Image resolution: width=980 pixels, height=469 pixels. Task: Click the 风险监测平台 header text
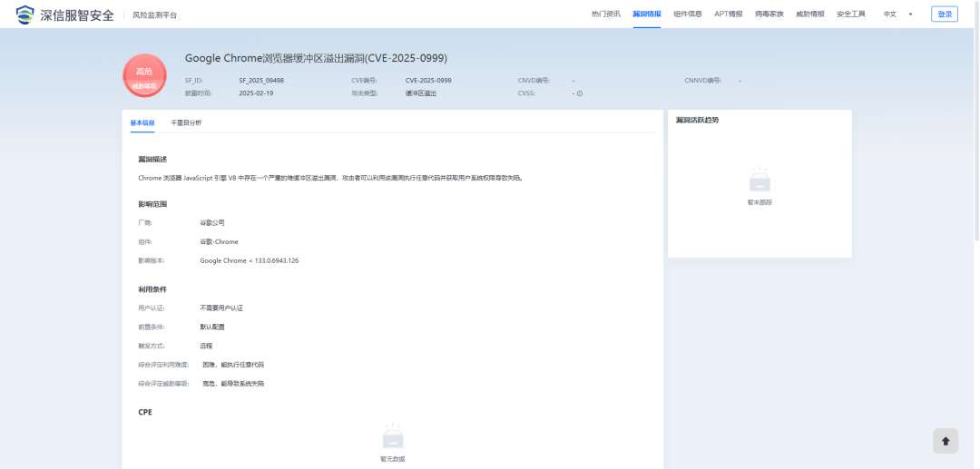coord(154,15)
